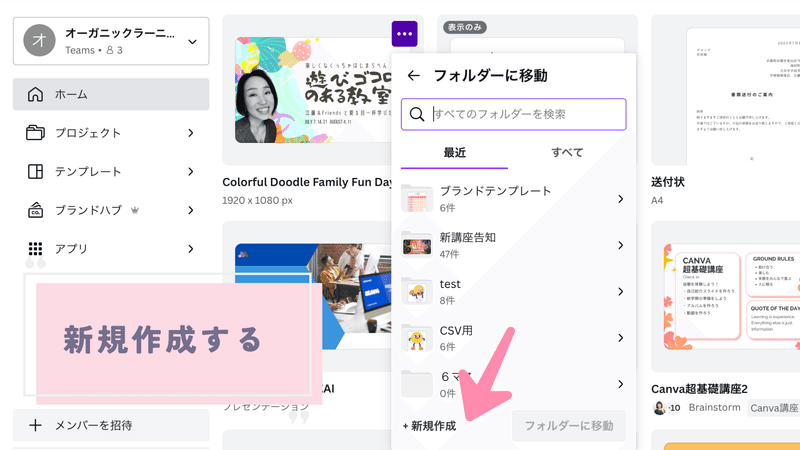The height and width of the screenshot is (450, 800).
Task: Click the Brand Hub icon
Action: point(35,210)
